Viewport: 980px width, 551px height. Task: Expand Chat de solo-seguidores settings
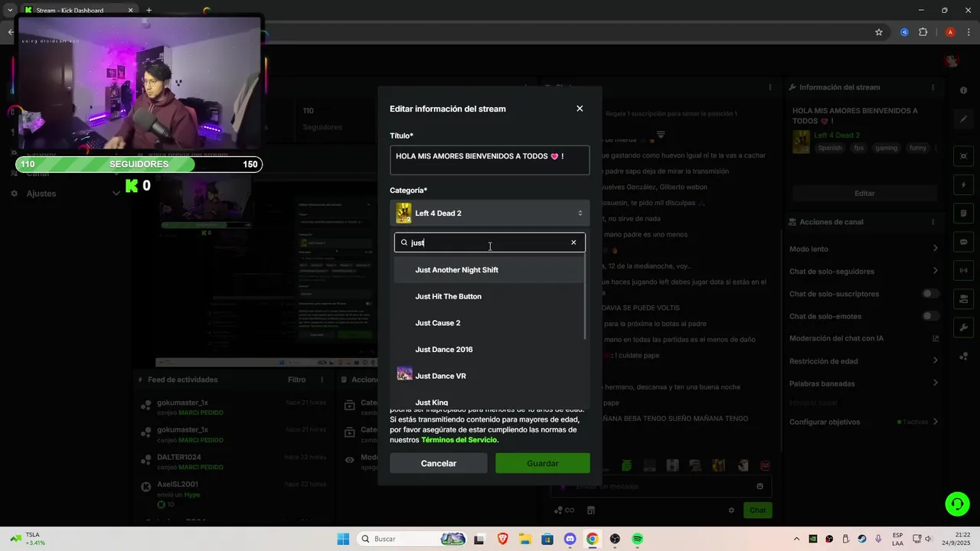(x=864, y=271)
